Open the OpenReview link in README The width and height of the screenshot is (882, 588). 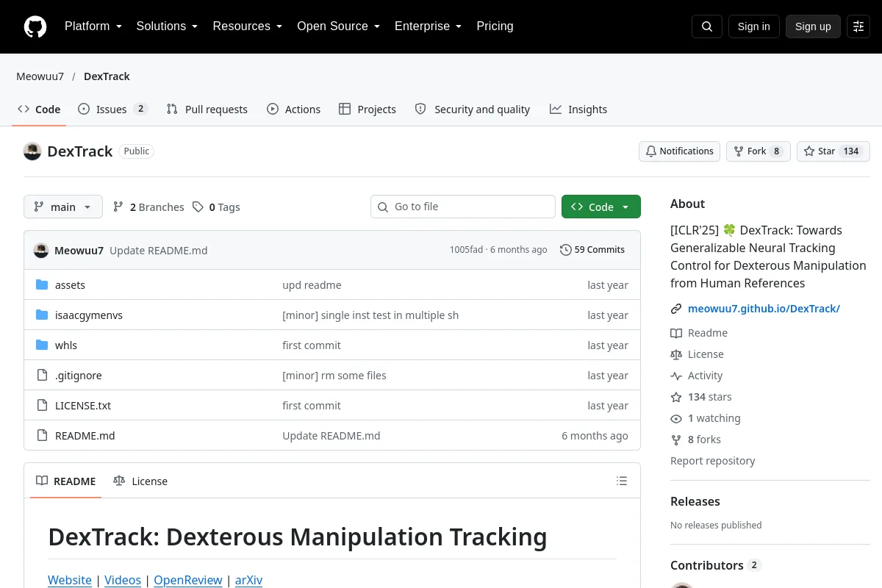tap(188, 580)
